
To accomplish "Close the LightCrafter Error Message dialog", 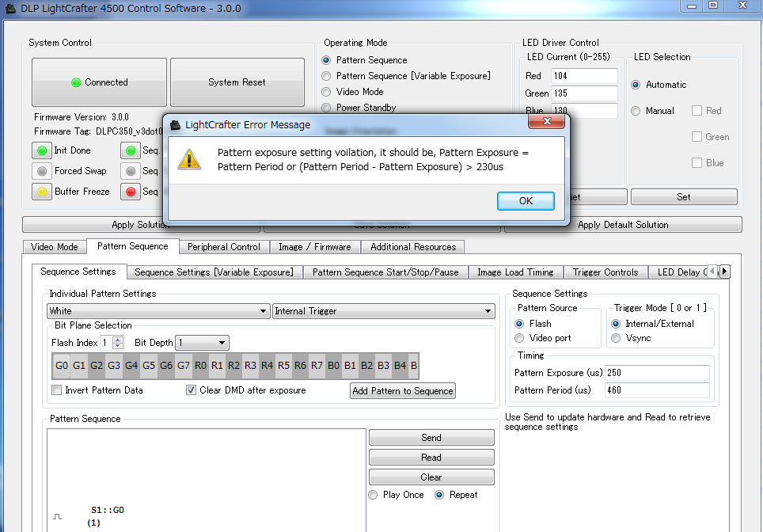I will 546,122.
